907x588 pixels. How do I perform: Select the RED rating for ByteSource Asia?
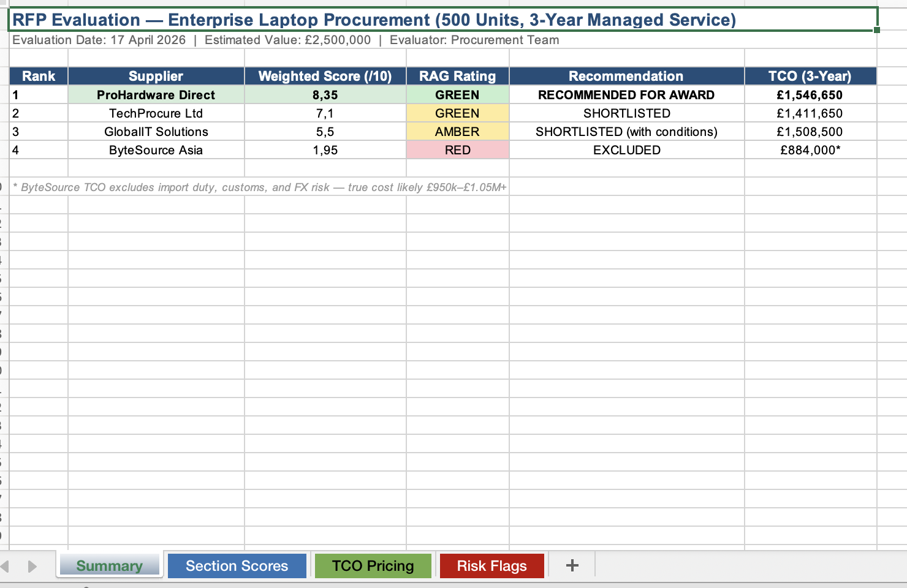pyautogui.click(x=457, y=150)
